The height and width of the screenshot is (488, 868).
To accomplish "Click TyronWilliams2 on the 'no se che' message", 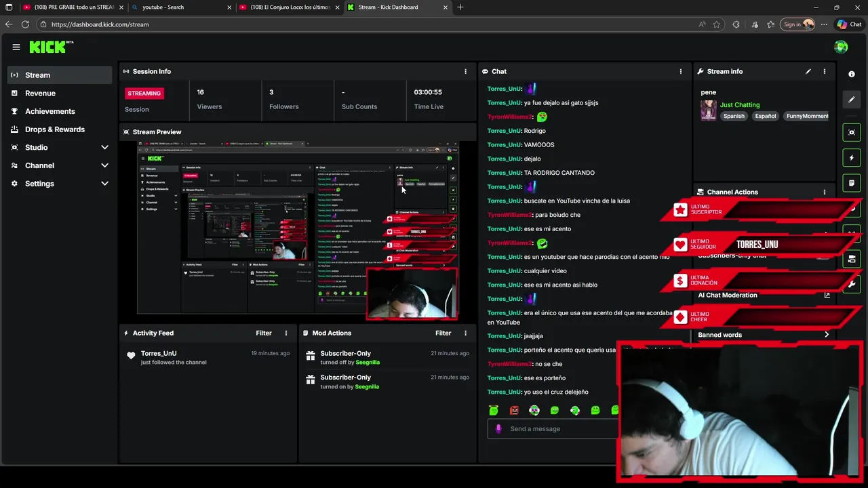I will coord(510,364).
